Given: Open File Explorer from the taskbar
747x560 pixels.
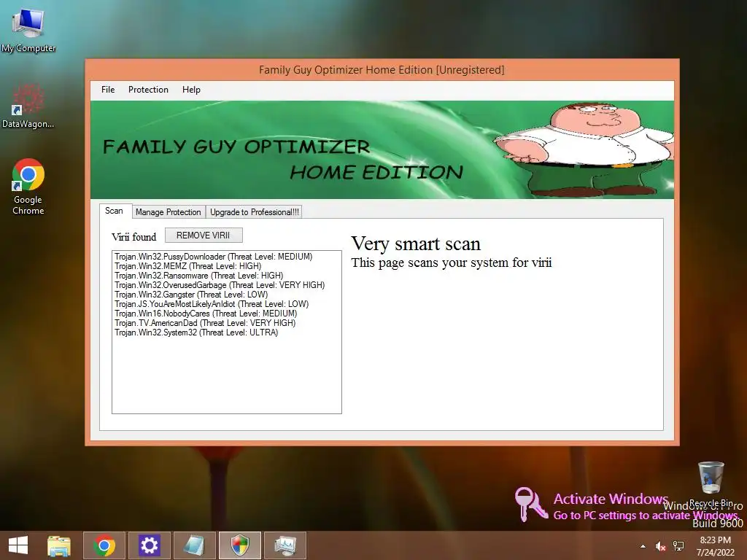Looking at the screenshot, I should (59, 545).
